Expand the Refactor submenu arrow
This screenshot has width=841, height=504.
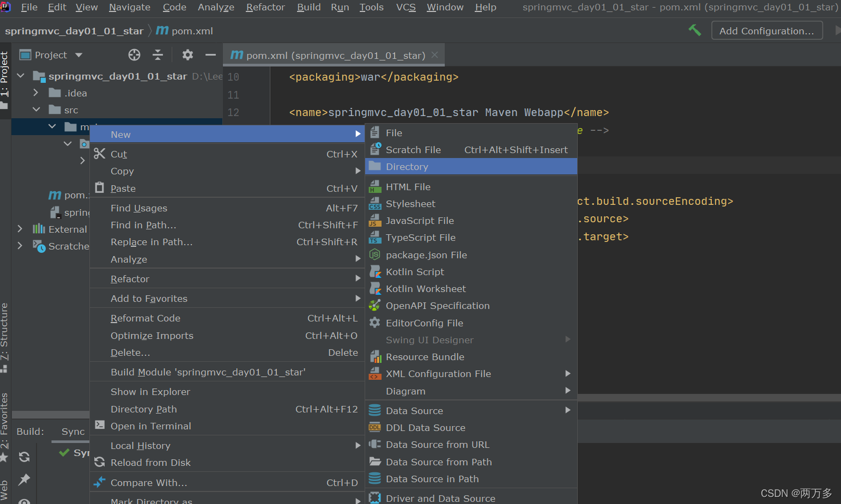(358, 278)
